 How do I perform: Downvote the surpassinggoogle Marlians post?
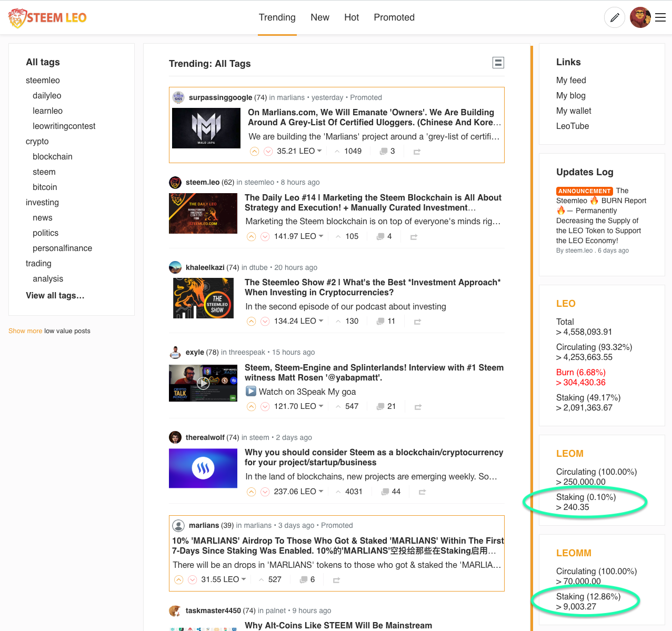point(268,152)
